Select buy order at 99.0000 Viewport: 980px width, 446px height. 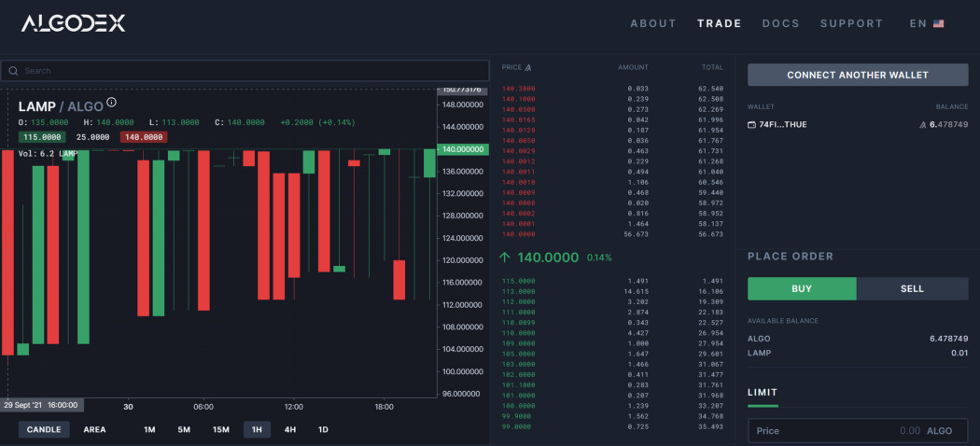[612, 426]
